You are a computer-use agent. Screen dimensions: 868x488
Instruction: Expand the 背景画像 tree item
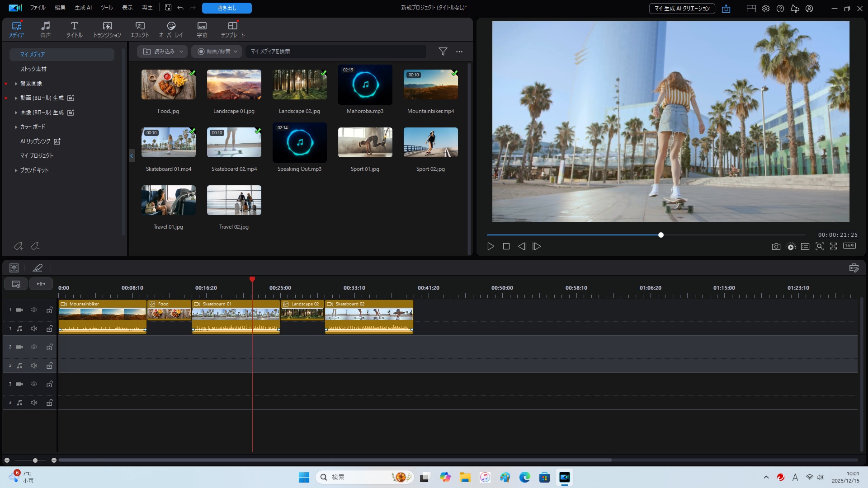coord(16,84)
